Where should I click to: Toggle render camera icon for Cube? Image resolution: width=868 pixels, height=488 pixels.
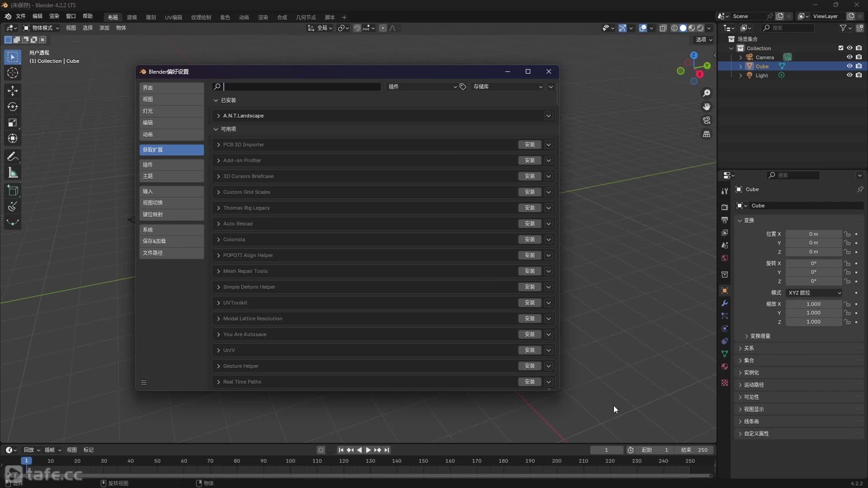point(859,66)
